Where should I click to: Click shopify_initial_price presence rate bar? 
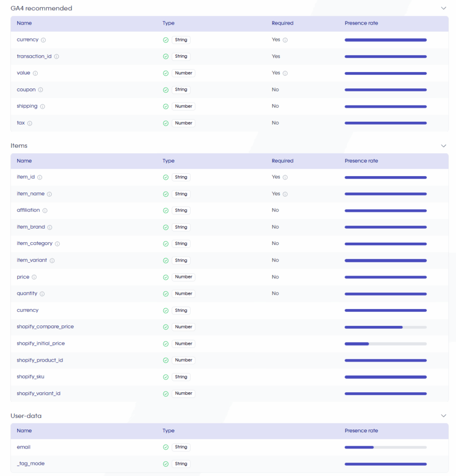[x=385, y=344]
